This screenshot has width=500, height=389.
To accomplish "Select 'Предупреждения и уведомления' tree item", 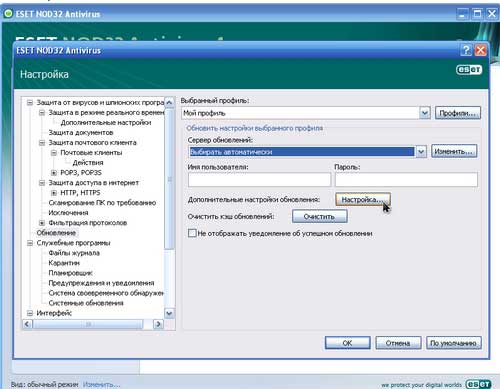I will 101,283.
